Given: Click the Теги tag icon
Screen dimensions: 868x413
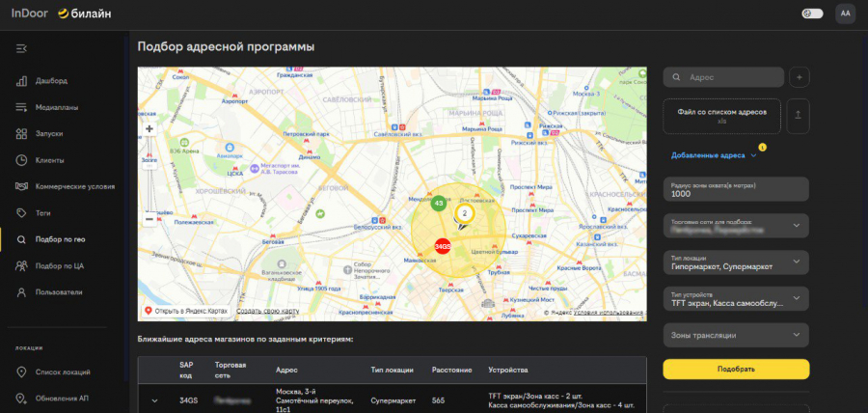Looking at the screenshot, I should (22, 212).
